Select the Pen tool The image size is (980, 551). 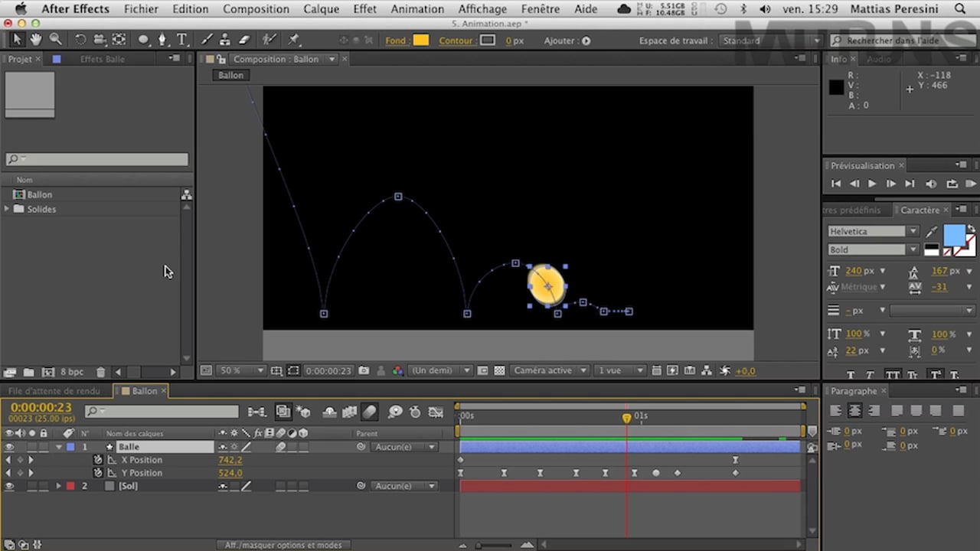[162, 40]
